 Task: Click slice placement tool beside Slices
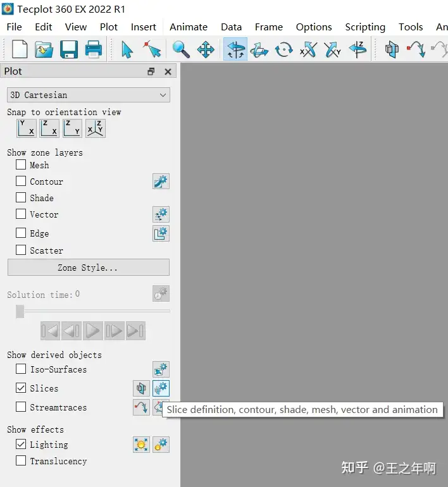pyautogui.click(x=141, y=388)
